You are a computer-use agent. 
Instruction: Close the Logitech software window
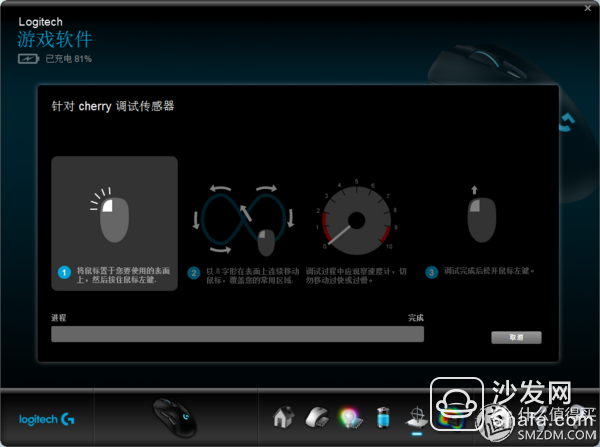tap(588, 8)
